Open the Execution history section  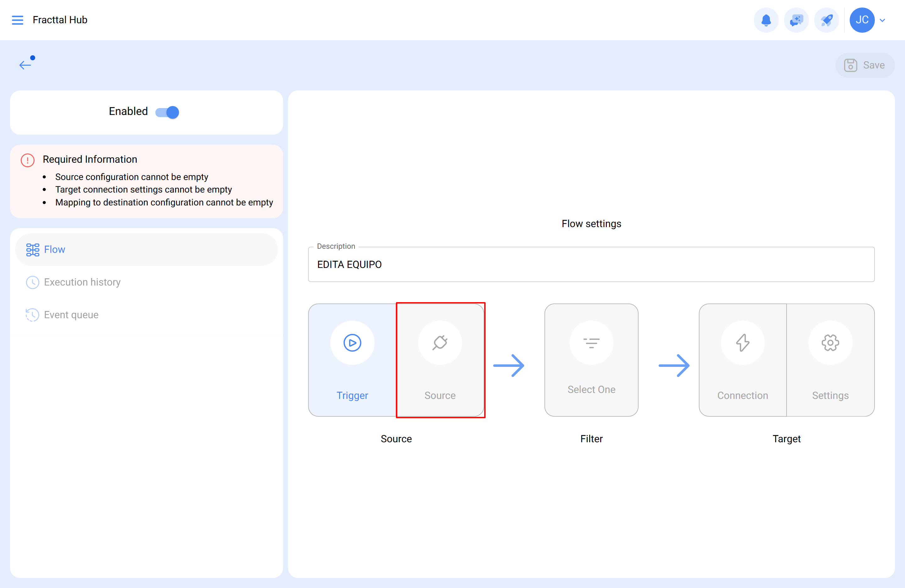(82, 282)
